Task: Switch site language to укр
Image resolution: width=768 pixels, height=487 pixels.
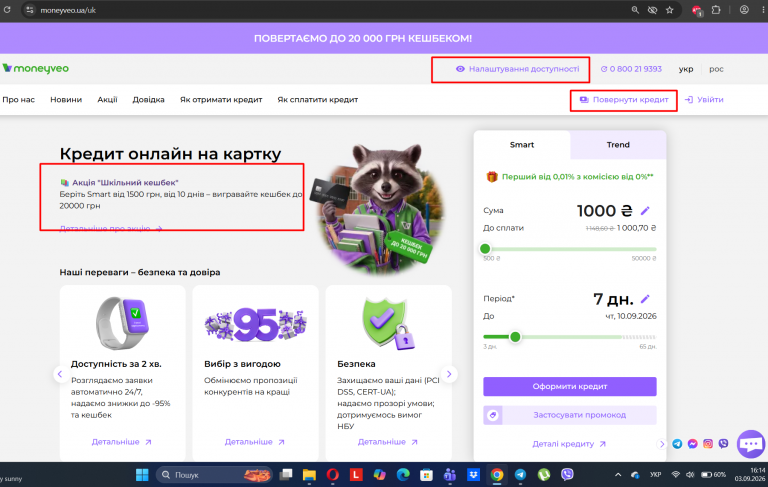Action: click(x=686, y=69)
